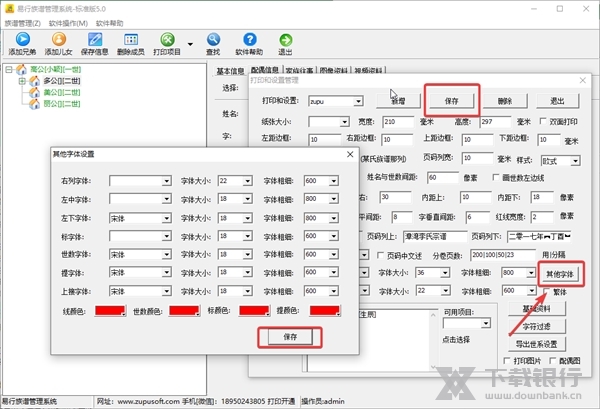Toggle the 双面打印 checkbox
The height and width of the screenshot is (409, 600).
(x=543, y=121)
